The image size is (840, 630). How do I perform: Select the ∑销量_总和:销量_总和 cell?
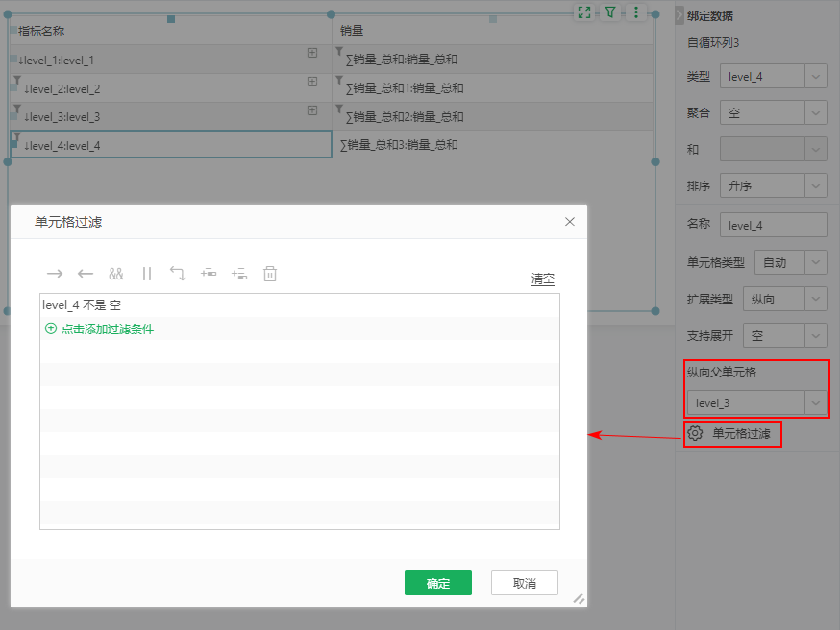(493, 60)
